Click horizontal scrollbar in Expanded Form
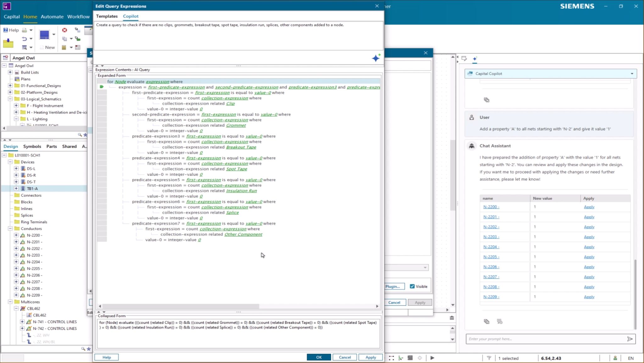 point(181,306)
